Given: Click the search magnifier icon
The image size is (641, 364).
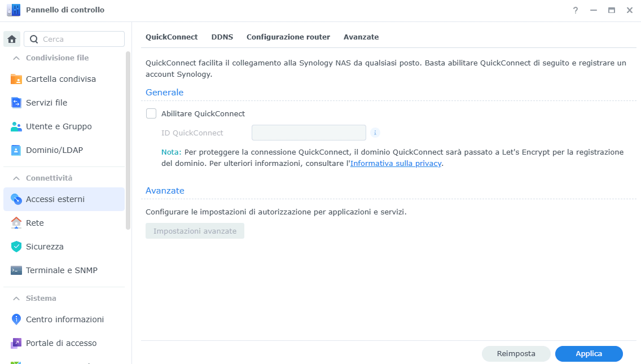Looking at the screenshot, I should [34, 40].
